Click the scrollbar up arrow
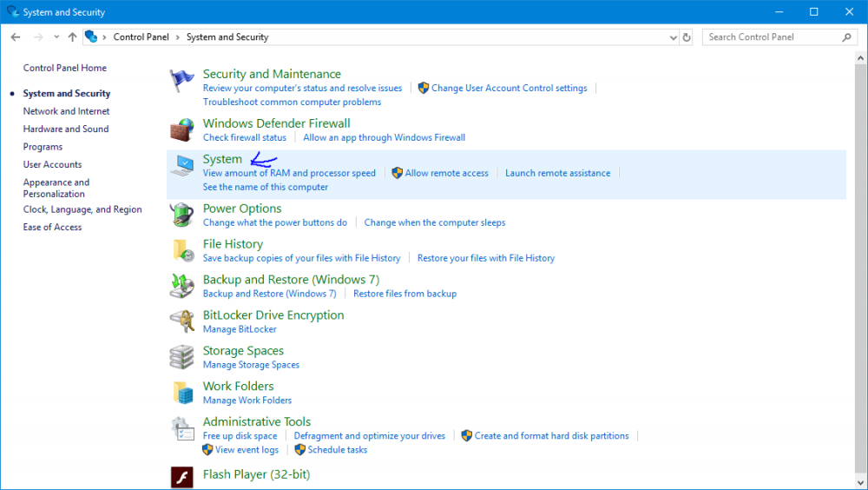 point(860,57)
